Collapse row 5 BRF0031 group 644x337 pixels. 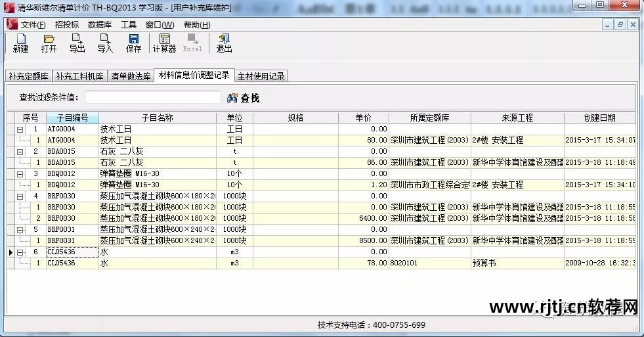(x=20, y=230)
